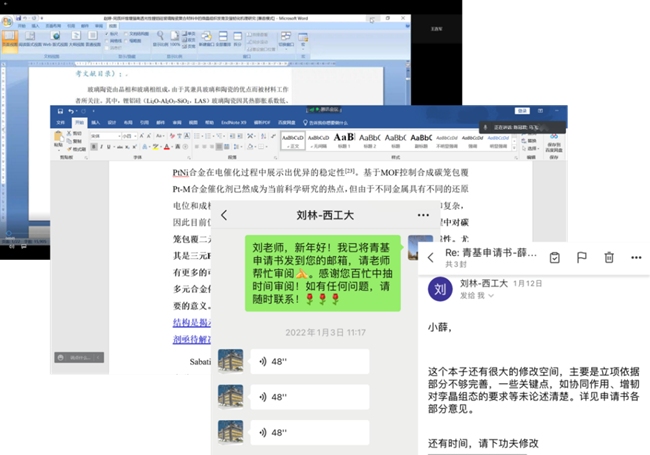The height and width of the screenshot is (455, 650).
Task: Go back from the 刘林-西工大 chat
Action: pos(224,215)
